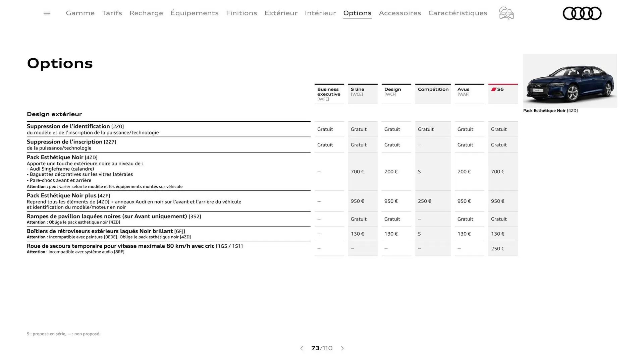644x362 pixels.
Task: Go to next page with right chevron
Action: 342,348
